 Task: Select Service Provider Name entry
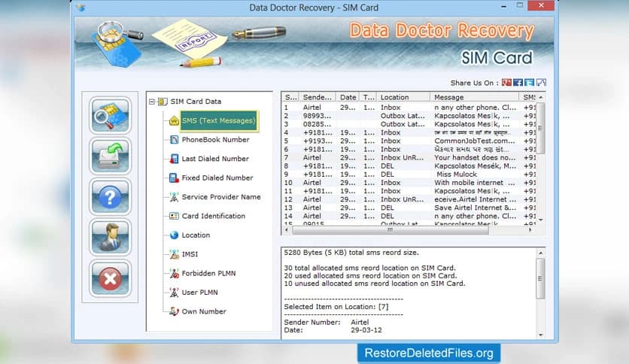(221, 197)
